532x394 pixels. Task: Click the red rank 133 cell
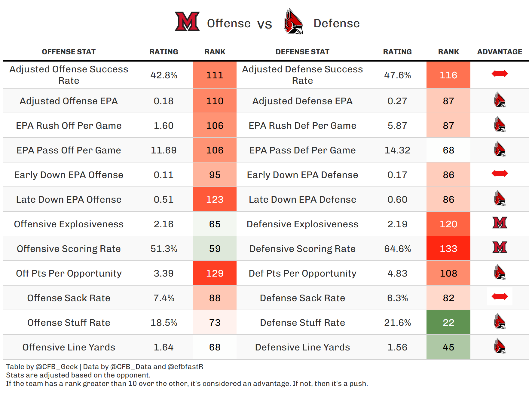pos(448,249)
